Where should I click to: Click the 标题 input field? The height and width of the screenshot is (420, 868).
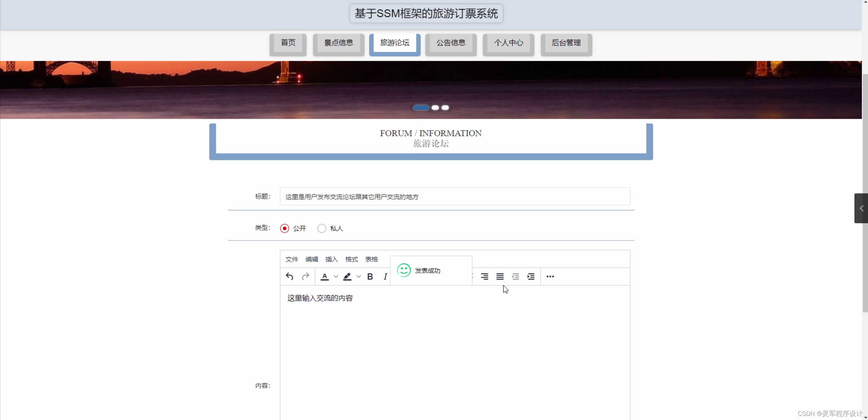coord(455,197)
